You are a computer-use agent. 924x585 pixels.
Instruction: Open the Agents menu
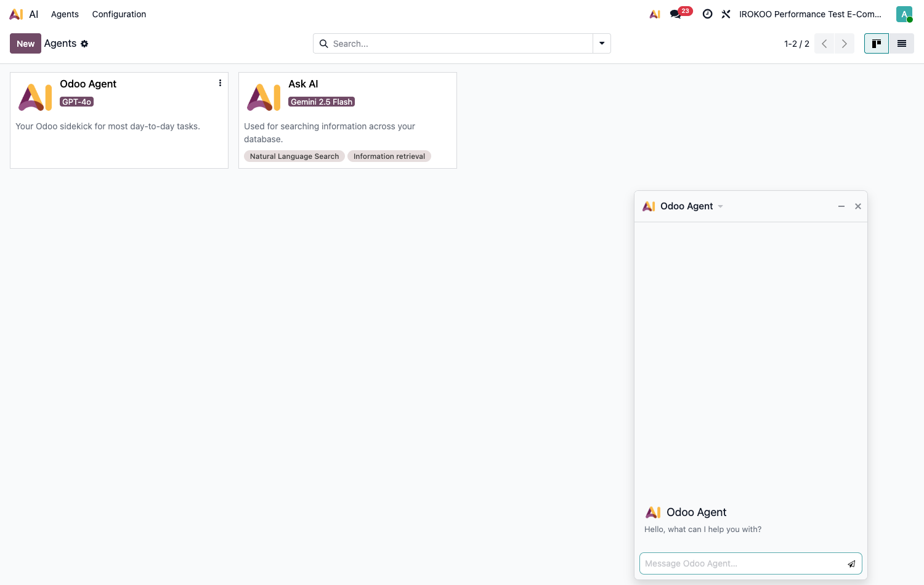pos(65,14)
